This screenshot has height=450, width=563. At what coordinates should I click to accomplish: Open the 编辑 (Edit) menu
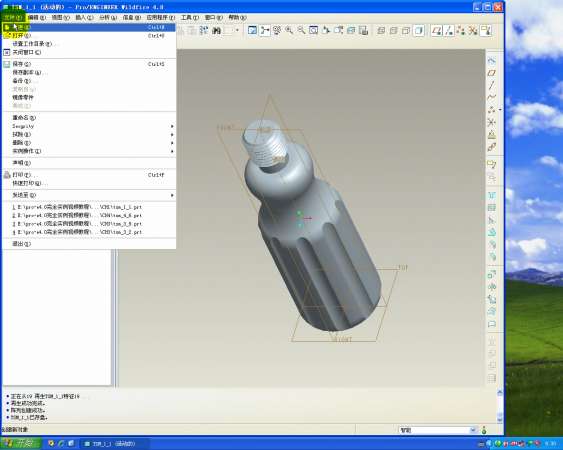point(37,17)
